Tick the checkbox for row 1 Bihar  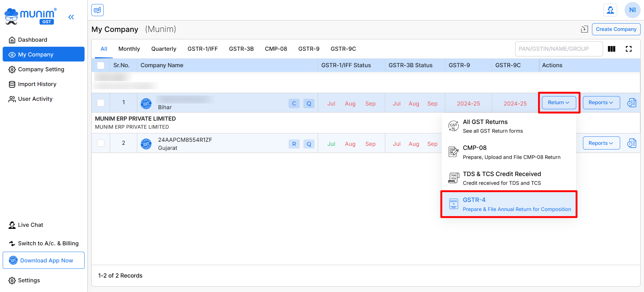(101, 103)
